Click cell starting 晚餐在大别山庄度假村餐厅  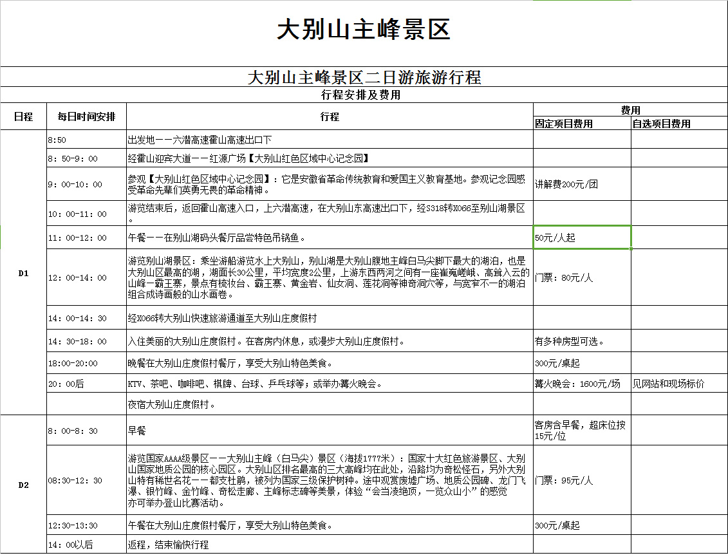click(330, 363)
